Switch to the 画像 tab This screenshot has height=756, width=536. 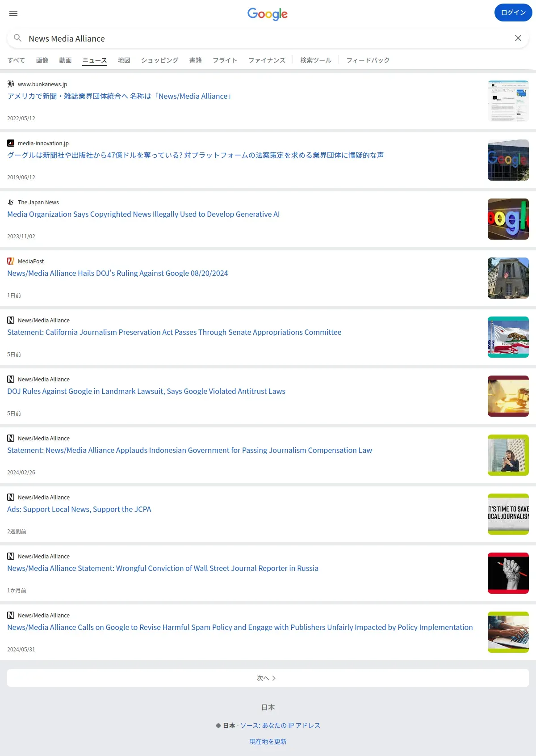(42, 60)
